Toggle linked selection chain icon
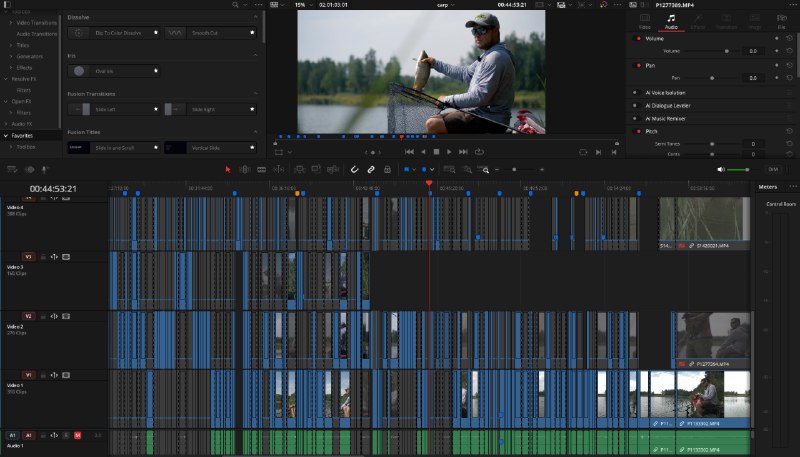Screen dimensions: 800x457 371,169
